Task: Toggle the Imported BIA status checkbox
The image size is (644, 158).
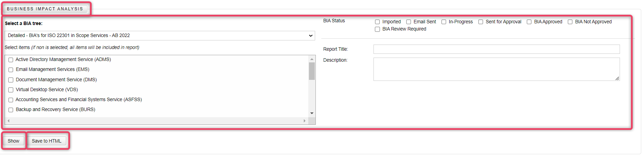Action: click(377, 22)
